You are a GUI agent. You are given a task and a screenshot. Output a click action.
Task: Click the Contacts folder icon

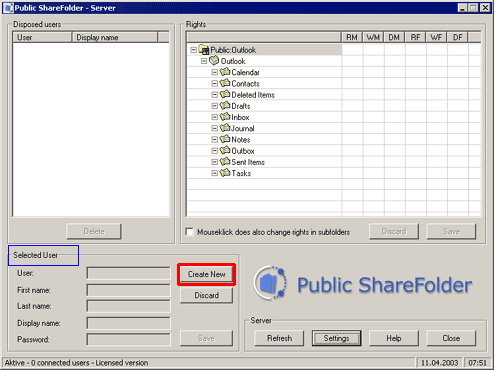pyautogui.click(x=225, y=83)
